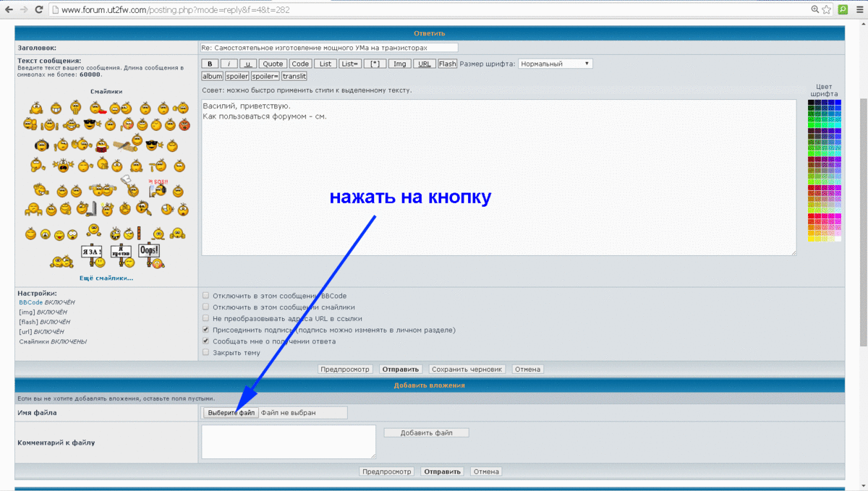Apply bold with the B button
Viewport: 868px width, 491px height.
(x=209, y=64)
